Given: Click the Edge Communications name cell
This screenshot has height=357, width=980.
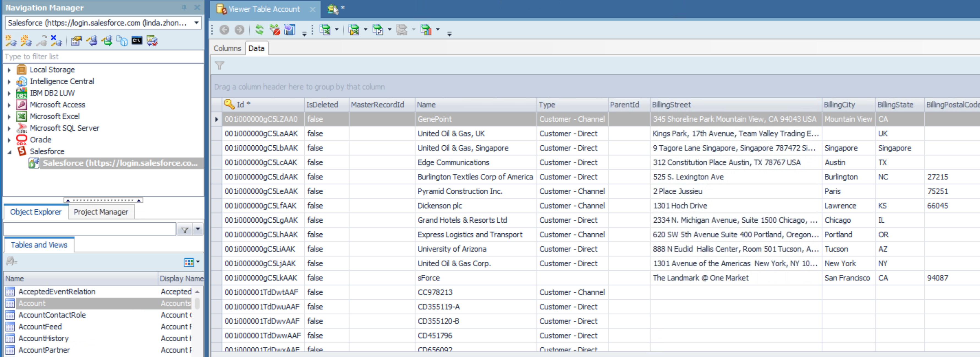Looking at the screenshot, I should [x=475, y=162].
